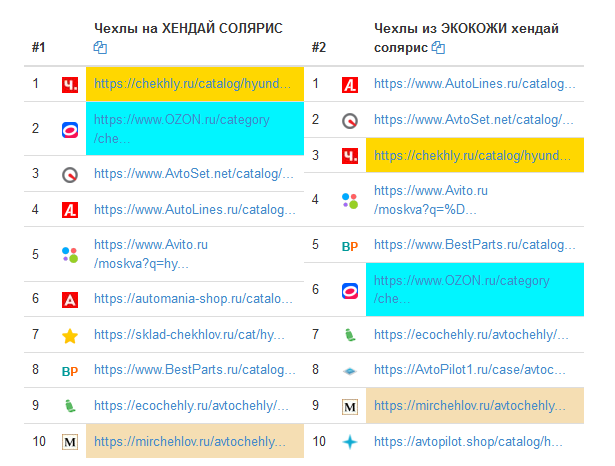Click AutoLines favicon in column #2 row 1
Screen dimensions: 615x466
[x=350, y=84]
